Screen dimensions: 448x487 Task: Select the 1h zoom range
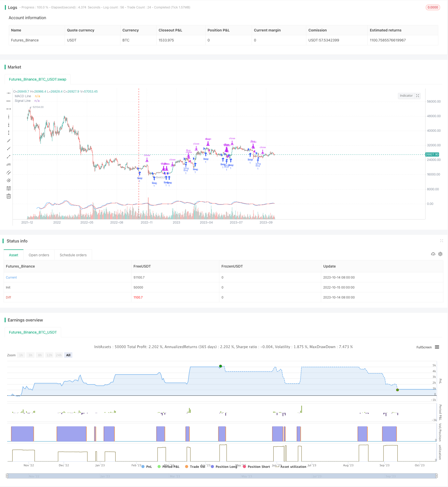pos(21,355)
